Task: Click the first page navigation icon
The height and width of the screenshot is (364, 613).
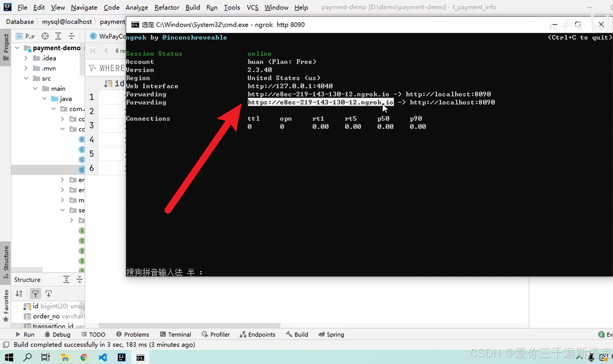Action: pyautogui.click(x=93, y=51)
